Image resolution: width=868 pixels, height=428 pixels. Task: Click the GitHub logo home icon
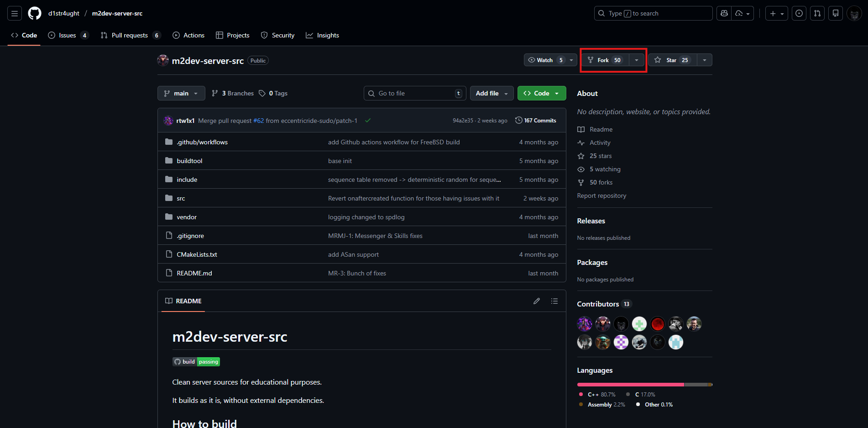click(35, 14)
